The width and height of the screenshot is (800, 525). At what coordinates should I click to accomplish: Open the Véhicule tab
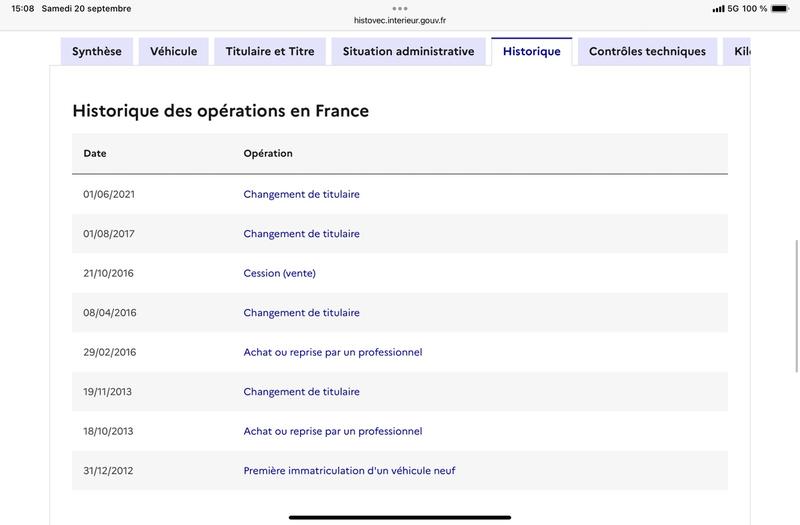[x=174, y=52]
